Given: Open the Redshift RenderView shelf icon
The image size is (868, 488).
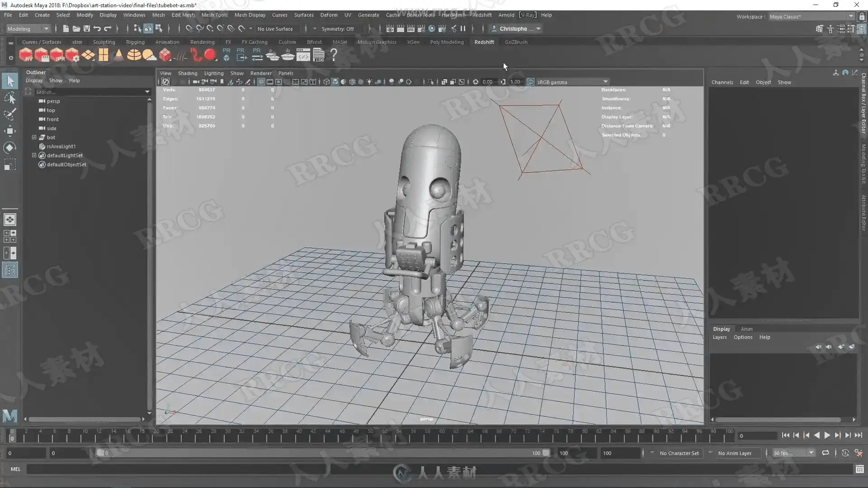Looking at the screenshot, I should click(x=26, y=55).
